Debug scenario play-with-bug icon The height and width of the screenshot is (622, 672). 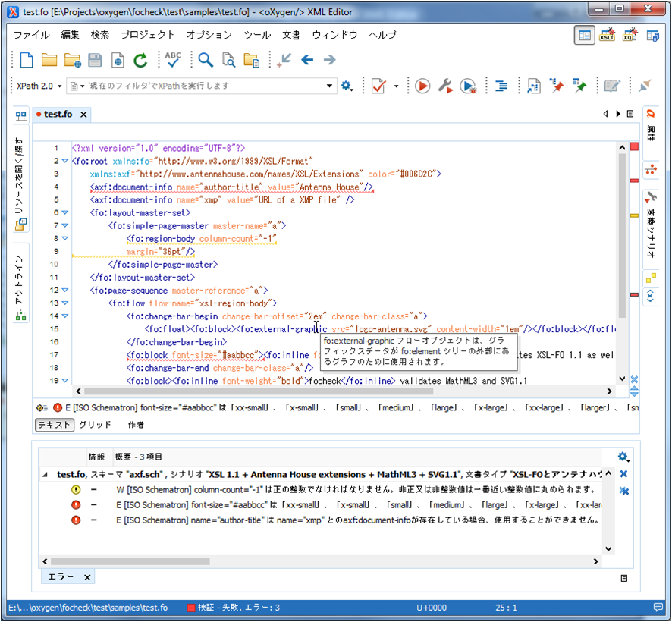pyautogui.click(x=468, y=86)
